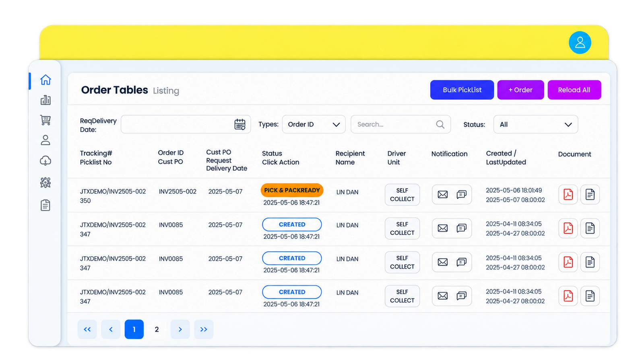644x362 pixels.
Task: Open chat notification for third table row
Action: (x=462, y=262)
